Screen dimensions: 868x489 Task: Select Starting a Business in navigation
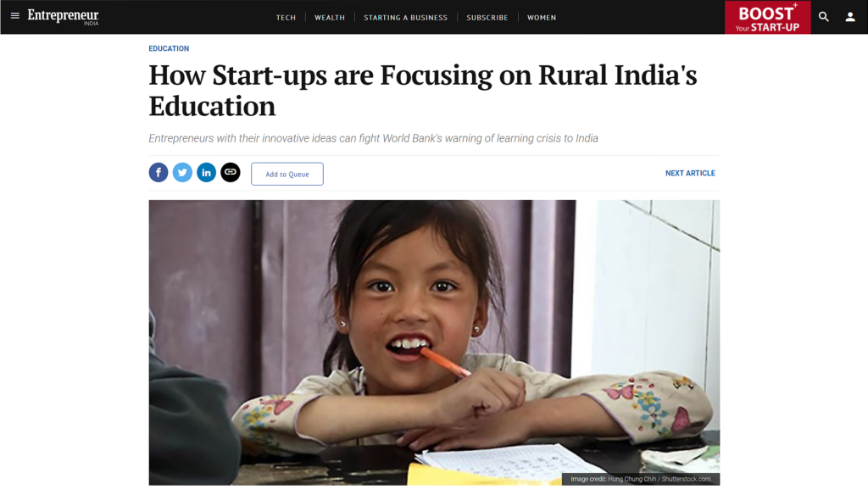(x=405, y=18)
